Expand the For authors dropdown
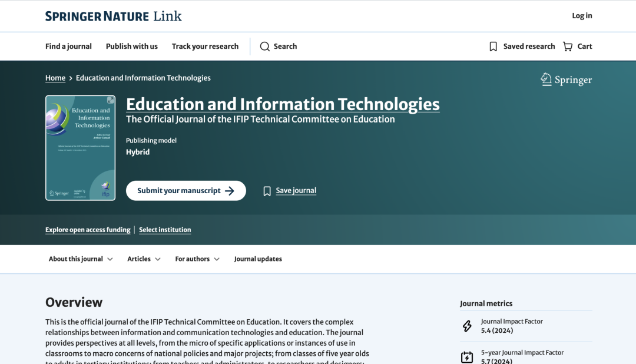 click(197, 259)
